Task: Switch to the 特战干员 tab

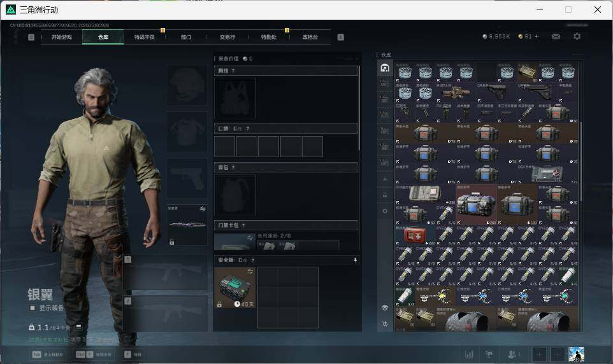Action: 145,37
